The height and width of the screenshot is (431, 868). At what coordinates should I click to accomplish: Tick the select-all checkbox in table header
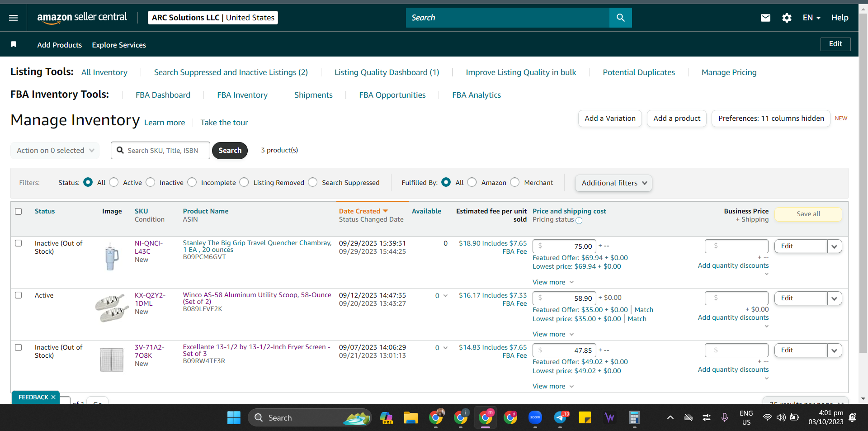tap(19, 211)
